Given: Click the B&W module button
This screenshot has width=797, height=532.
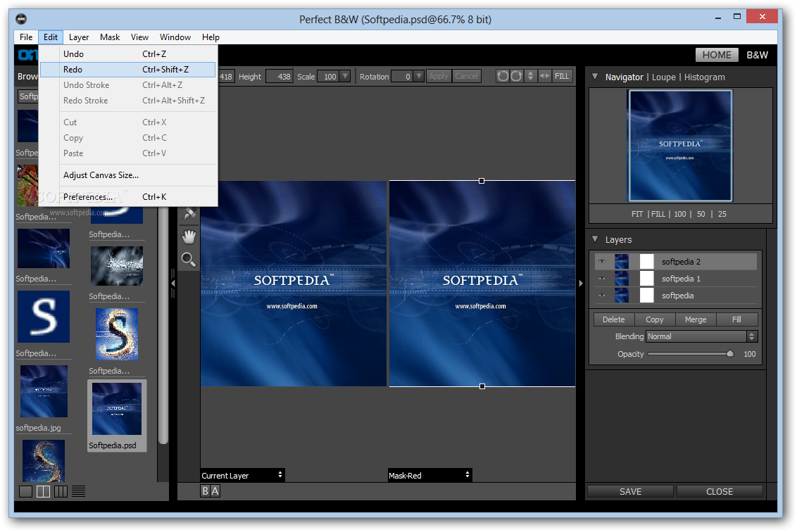Looking at the screenshot, I should pyautogui.click(x=758, y=55).
